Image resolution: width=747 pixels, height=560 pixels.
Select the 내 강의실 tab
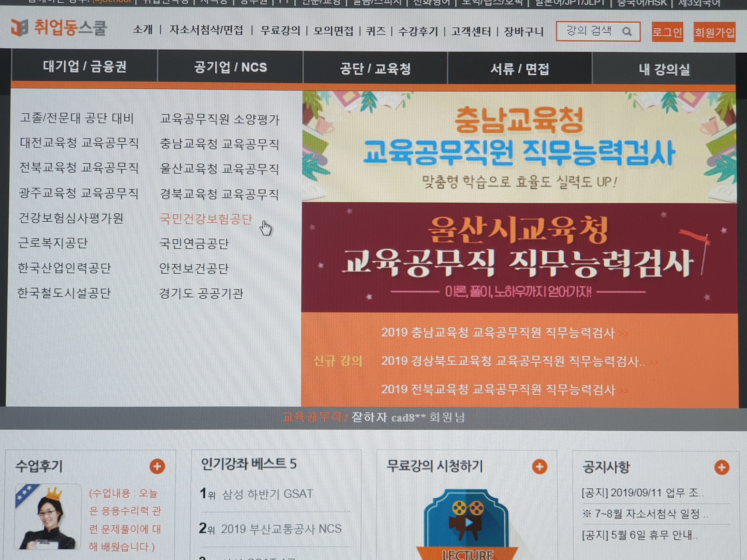coord(664,69)
